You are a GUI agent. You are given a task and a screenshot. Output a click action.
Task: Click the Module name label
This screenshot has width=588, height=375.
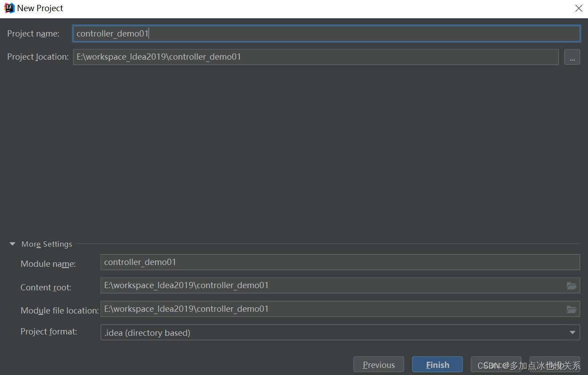tap(48, 264)
